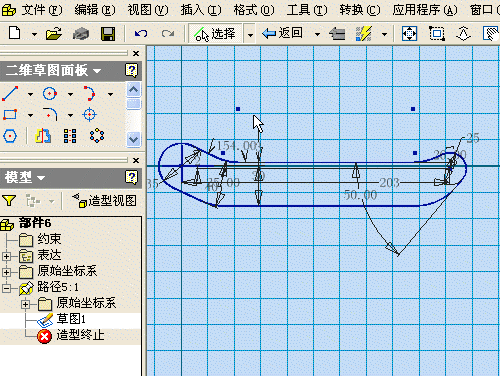Click the sketch panel scroll down arrow

(134, 139)
